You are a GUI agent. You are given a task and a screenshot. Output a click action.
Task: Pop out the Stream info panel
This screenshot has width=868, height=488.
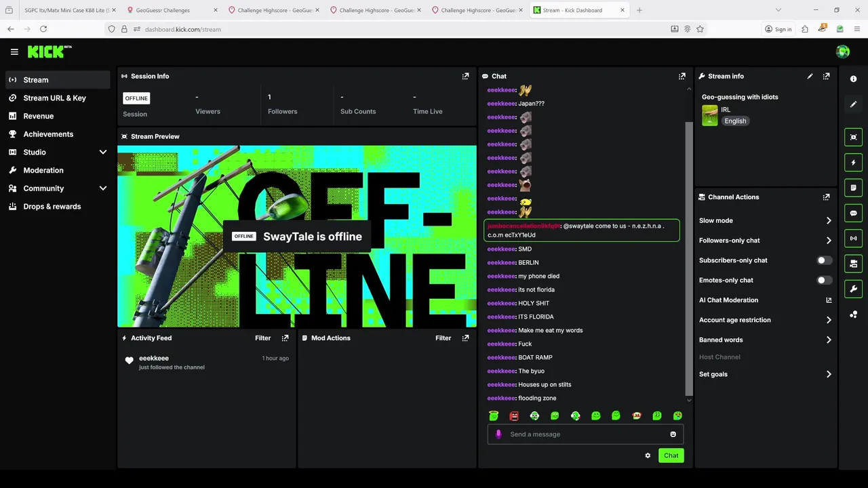[x=826, y=76]
